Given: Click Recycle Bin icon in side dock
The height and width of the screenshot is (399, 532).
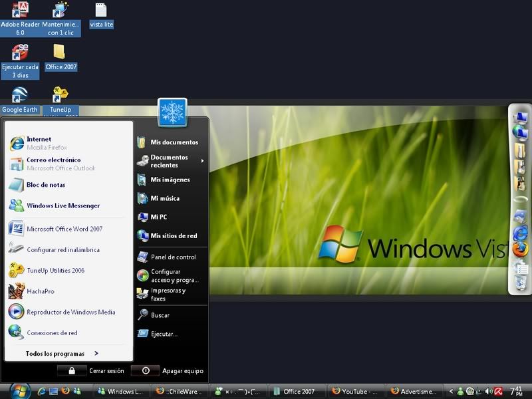Looking at the screenshot, I should coord(521,283).
